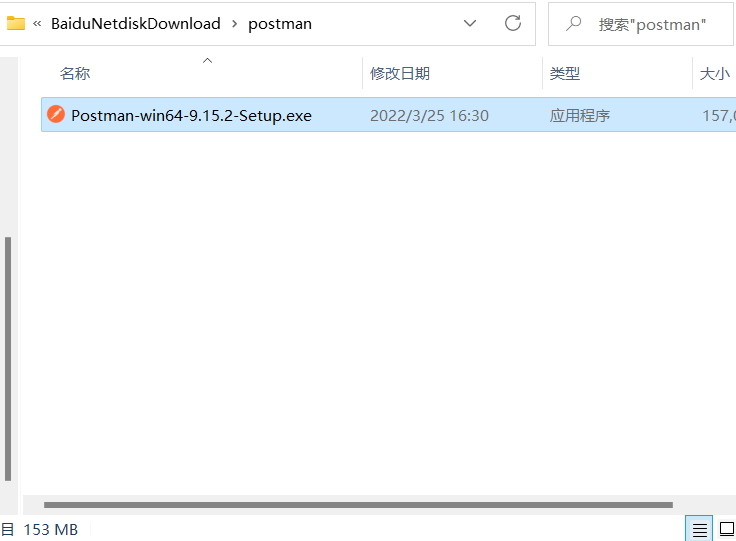
Task: Select the postman breadcrumb segment
Action: coord(280,23)
